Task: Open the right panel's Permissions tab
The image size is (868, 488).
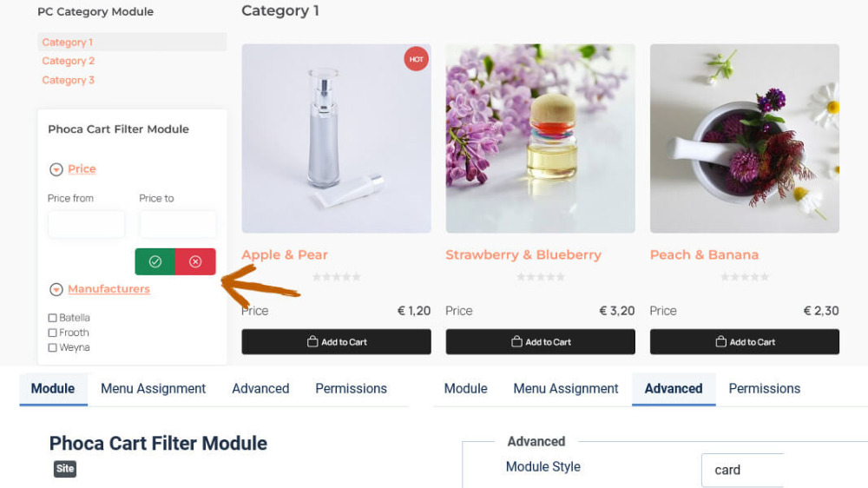Action: pos(764,388)
